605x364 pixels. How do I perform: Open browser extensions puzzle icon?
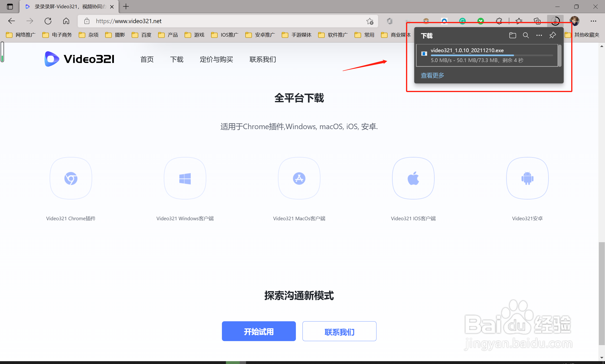pyautogui.click(x=499, y=21)
